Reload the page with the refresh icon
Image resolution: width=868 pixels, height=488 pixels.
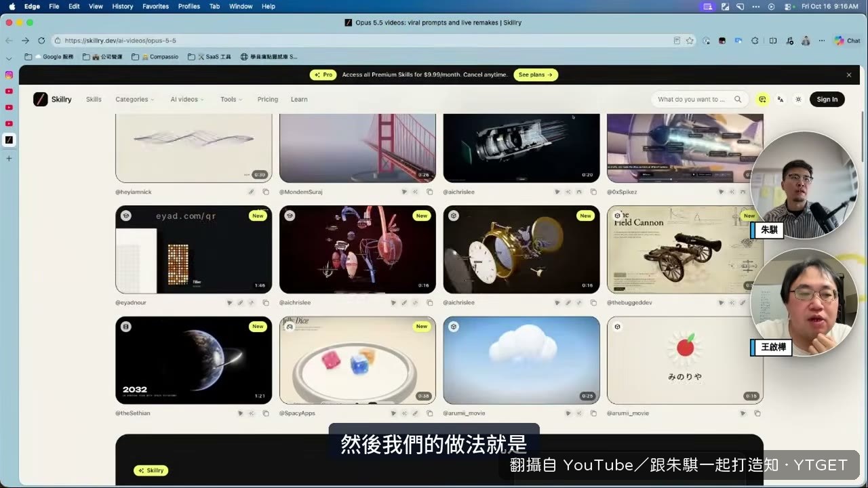coord(41,40)
